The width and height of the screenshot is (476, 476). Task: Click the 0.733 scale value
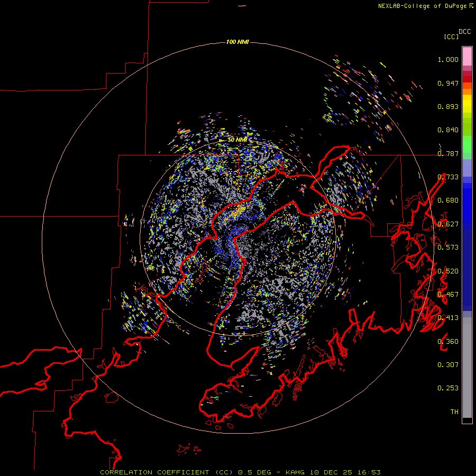(x=448, y=177)
